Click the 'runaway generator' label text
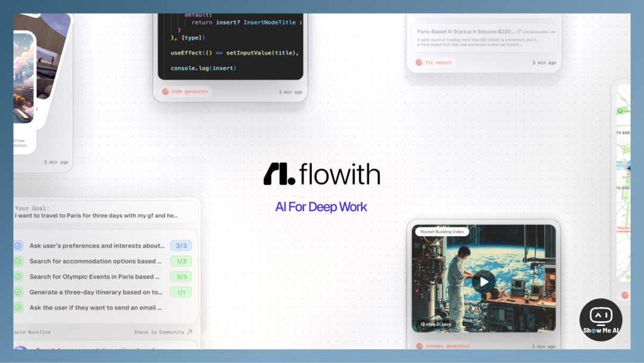This screenshot has height=363, width=644. (x=447, y=346)
